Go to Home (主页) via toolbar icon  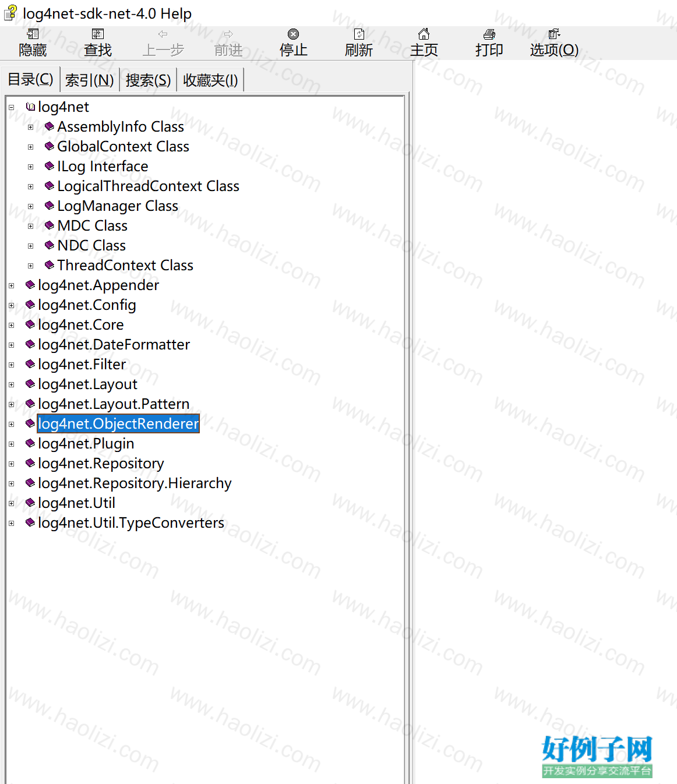coord(424,34)
